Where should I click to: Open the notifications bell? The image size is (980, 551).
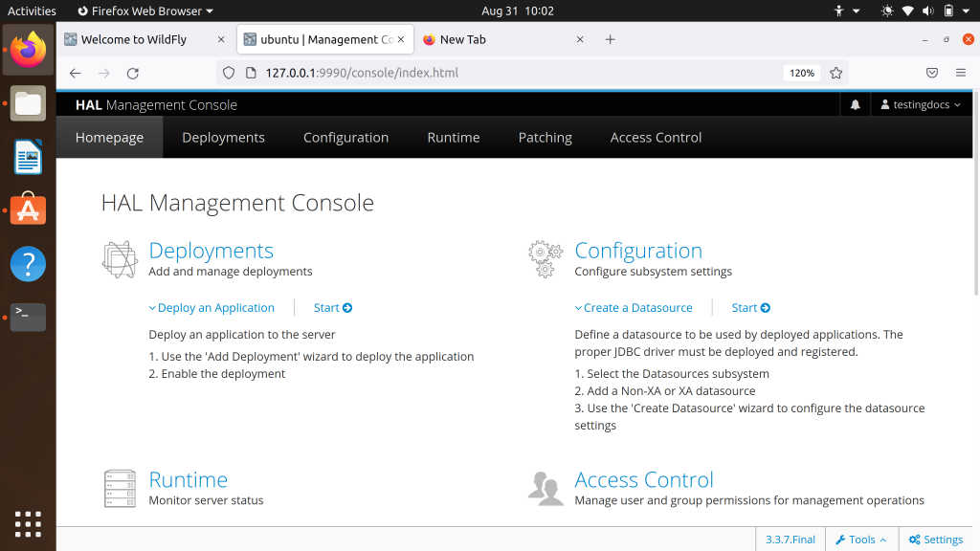[855, 104]
